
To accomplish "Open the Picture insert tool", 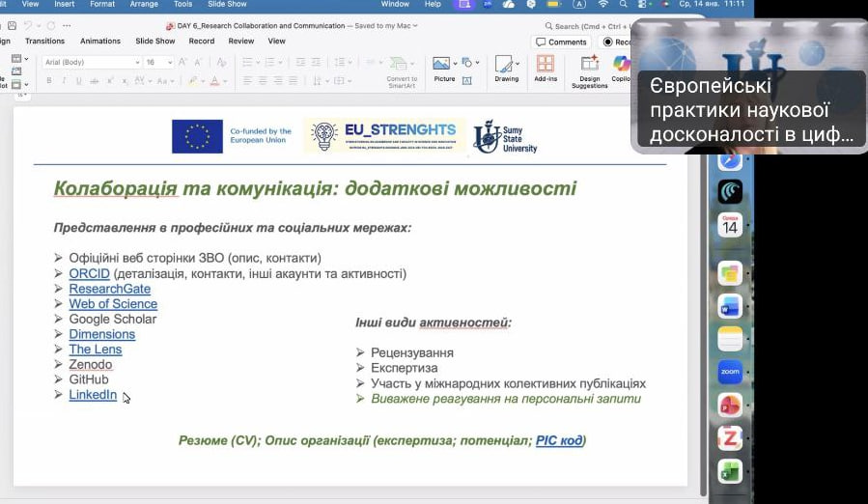I will click(443, 69).
